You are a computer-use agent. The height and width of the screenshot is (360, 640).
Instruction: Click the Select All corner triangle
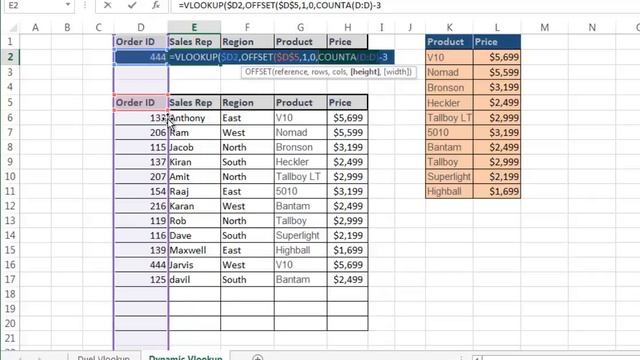point(12,27)
